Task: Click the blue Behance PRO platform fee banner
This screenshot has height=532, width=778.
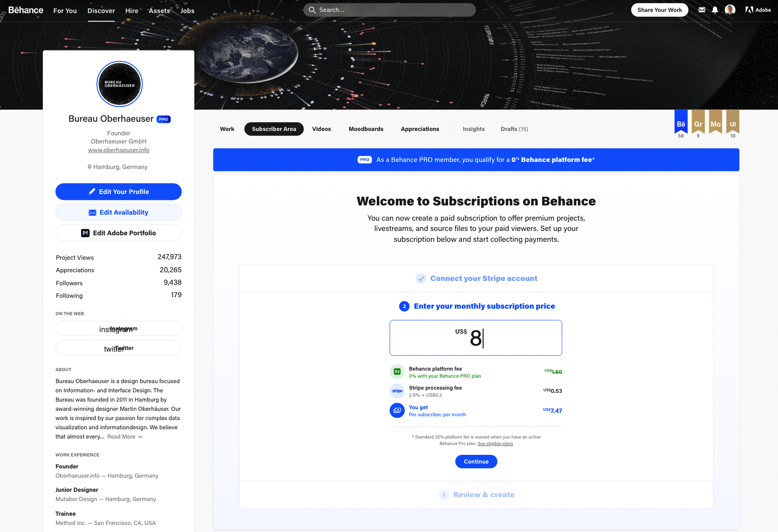Action: (476, 160)
